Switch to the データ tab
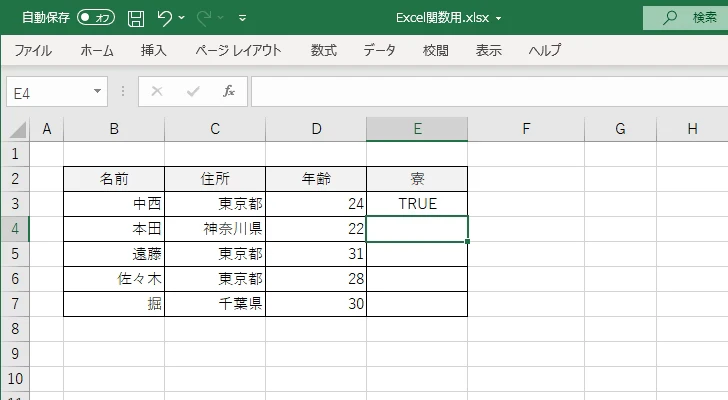Image resolution: width=728 pixels, height=400 pixels. (379, 50)
